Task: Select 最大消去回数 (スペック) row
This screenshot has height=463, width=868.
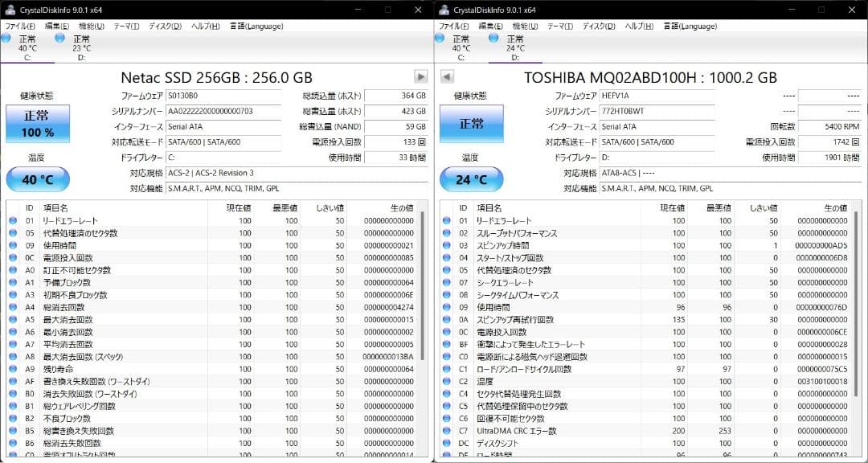Action: (x=213, y=357)
